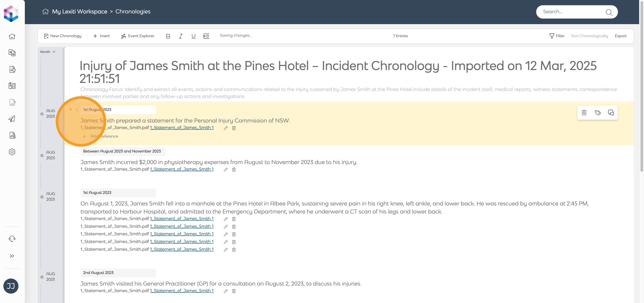This screenshot has height=303, width=644.
Task: Click the Search input field
Action: (x=573, y=12)
